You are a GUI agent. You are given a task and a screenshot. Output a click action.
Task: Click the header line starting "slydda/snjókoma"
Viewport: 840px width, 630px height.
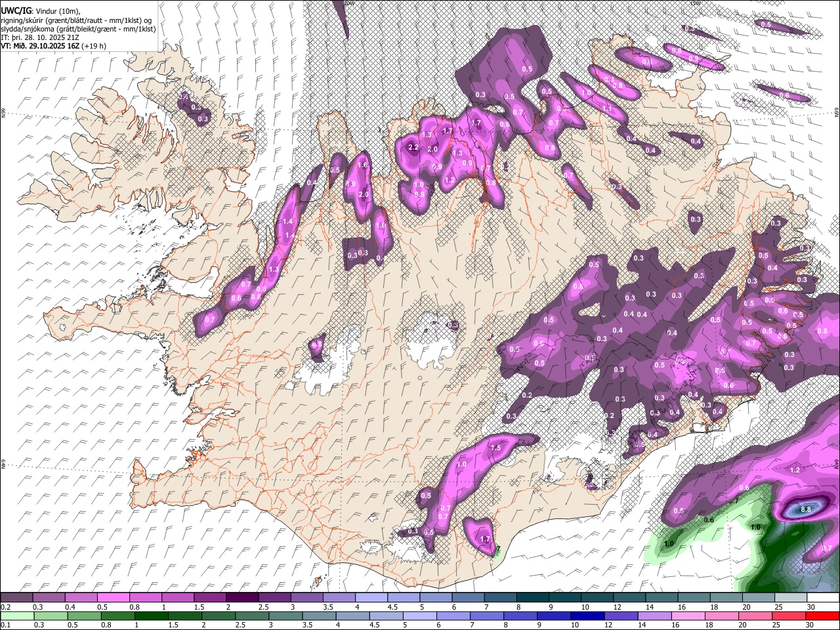(78, 29)
